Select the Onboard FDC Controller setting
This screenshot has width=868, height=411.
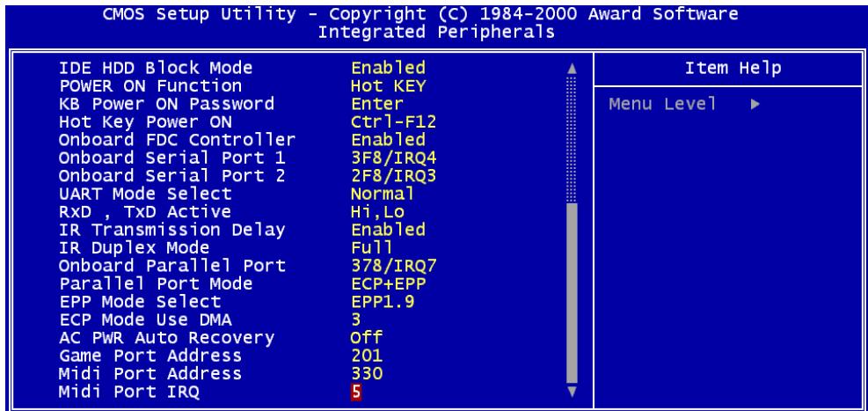click(x=177, y=140)
